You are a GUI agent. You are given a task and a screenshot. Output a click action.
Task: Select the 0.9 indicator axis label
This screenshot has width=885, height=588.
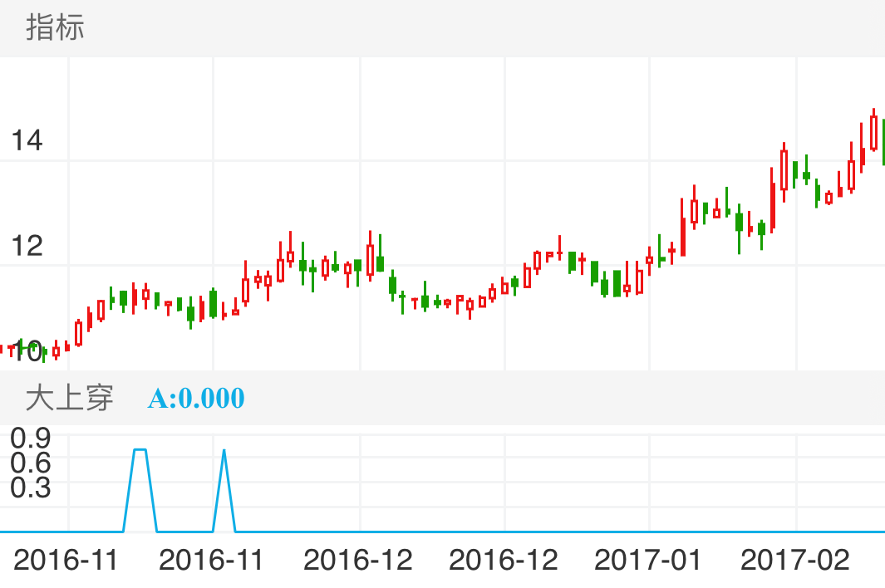tap(31, 437)
